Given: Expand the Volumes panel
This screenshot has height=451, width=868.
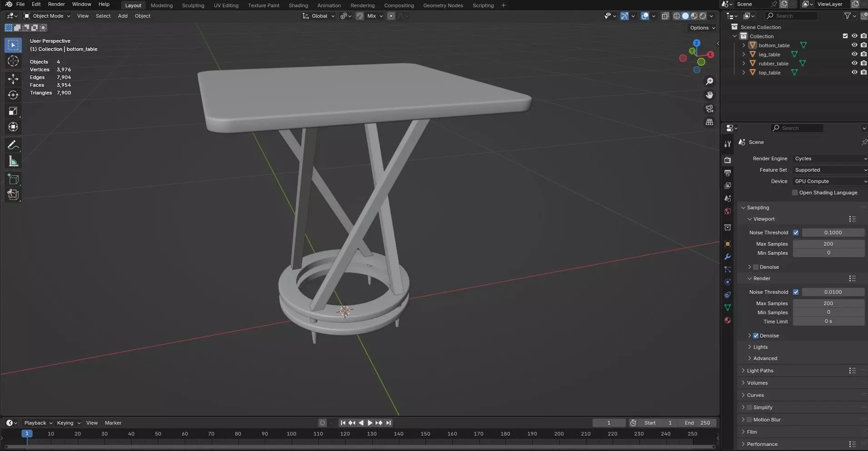Looking at the screenshot, I should (x=757, y=383).
